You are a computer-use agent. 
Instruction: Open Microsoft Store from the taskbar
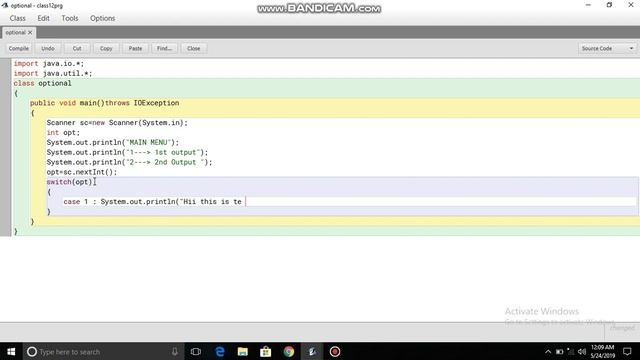[x=266, y=351]
